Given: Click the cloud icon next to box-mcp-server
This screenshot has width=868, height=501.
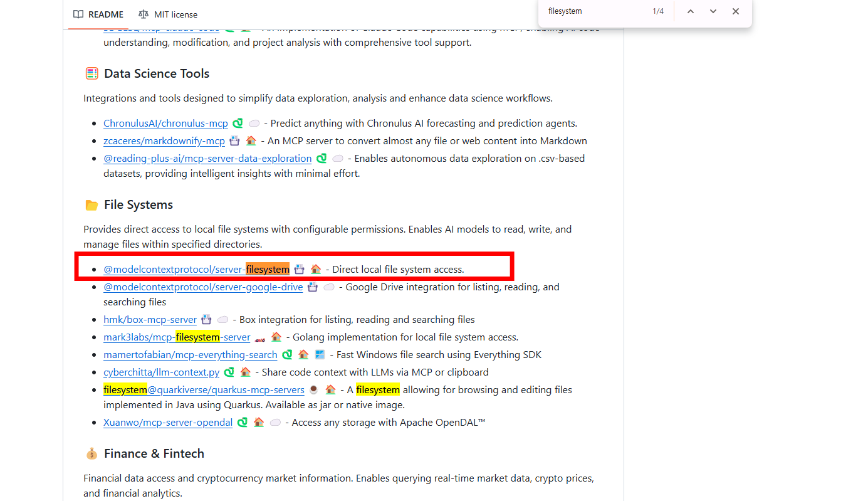Looking at the screenshot, I should [222, 320].
